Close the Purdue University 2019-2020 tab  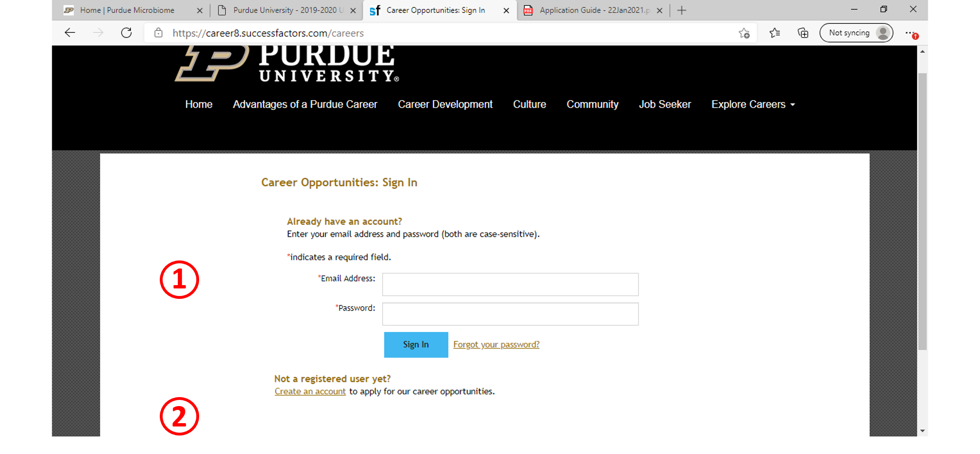[353, 10]
